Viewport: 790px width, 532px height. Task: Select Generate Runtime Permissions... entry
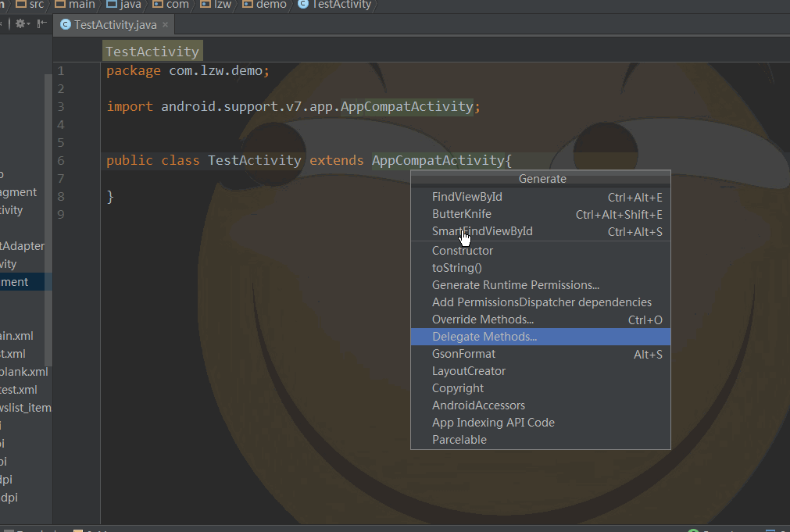click(541, 284)
